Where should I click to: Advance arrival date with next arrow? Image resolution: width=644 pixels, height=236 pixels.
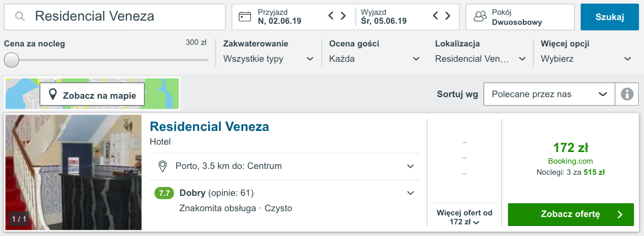point(344,16)
